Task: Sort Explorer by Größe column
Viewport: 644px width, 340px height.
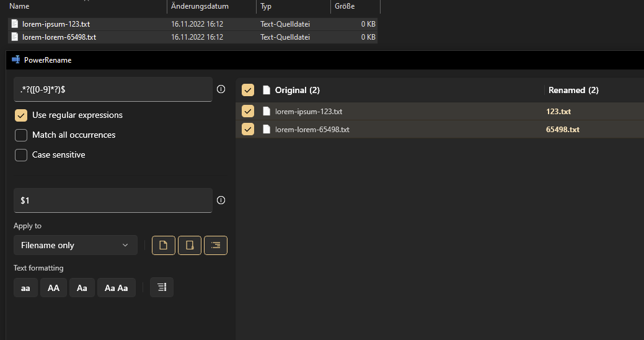Action: pos(345,6)
